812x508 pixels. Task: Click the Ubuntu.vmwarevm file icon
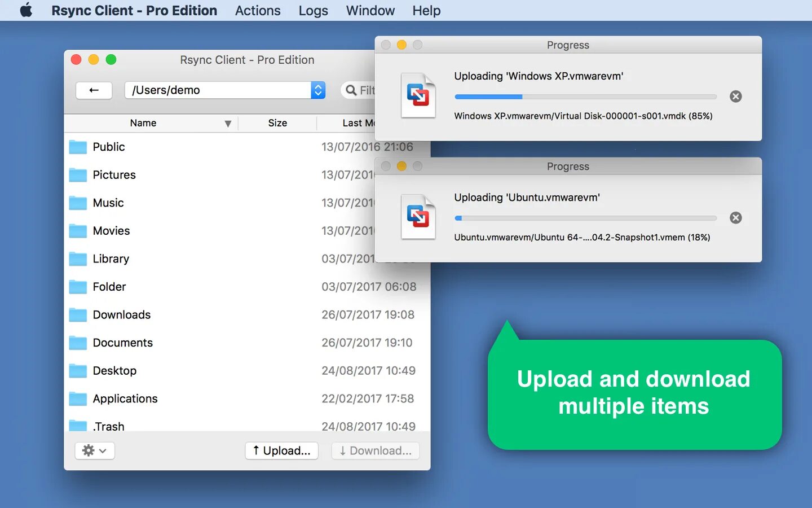pos(418,217)
